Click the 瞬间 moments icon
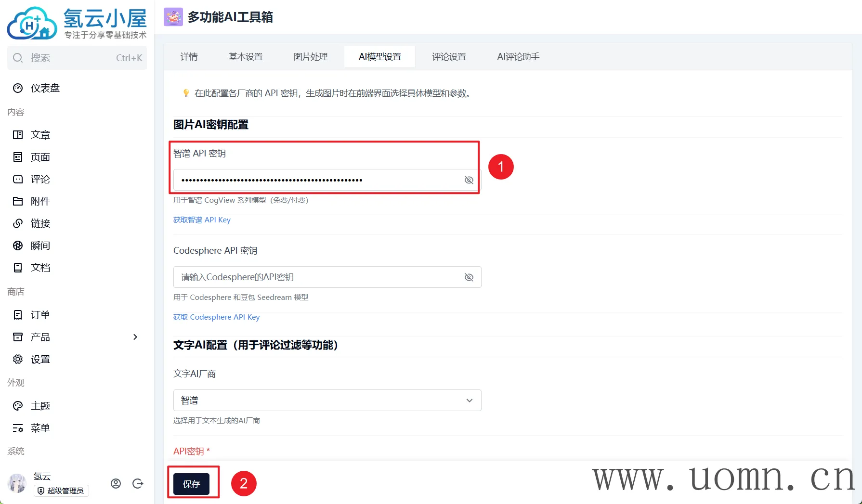This screenshot has height=504, width=862. click(x=18, y=246)
